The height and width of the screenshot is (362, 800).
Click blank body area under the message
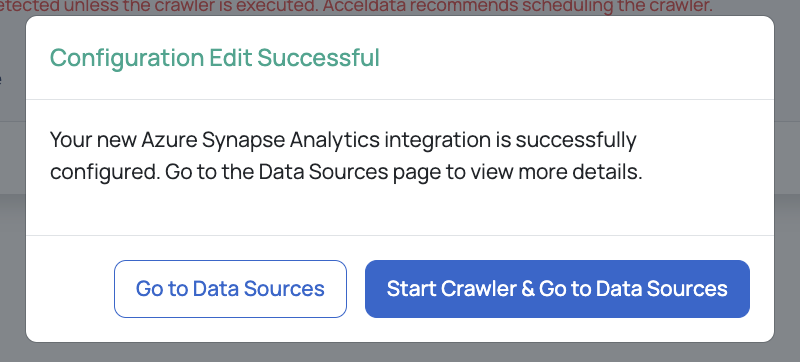pyautogui.click(x=400, y=210)
